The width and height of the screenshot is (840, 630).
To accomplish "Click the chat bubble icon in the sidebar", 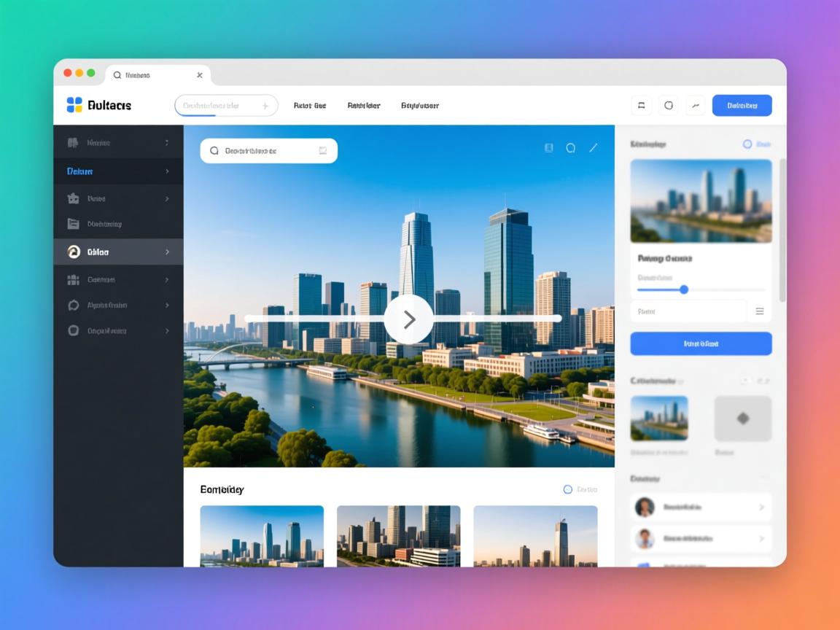I will point(73,306).
